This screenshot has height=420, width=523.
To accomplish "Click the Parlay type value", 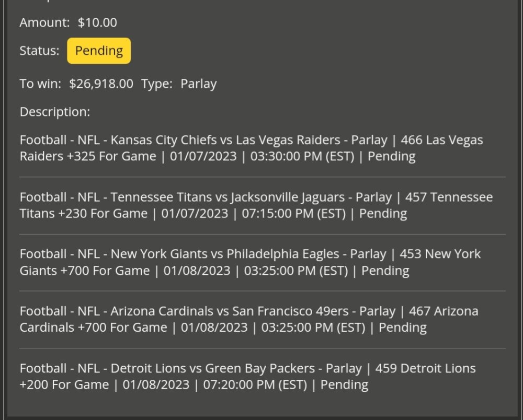I will pos(198,84).
